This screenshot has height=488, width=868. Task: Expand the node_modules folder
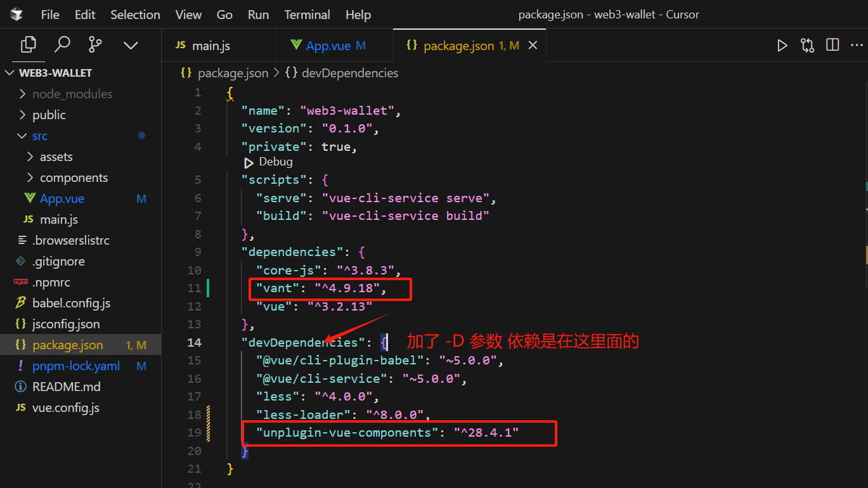coord(81,94)
